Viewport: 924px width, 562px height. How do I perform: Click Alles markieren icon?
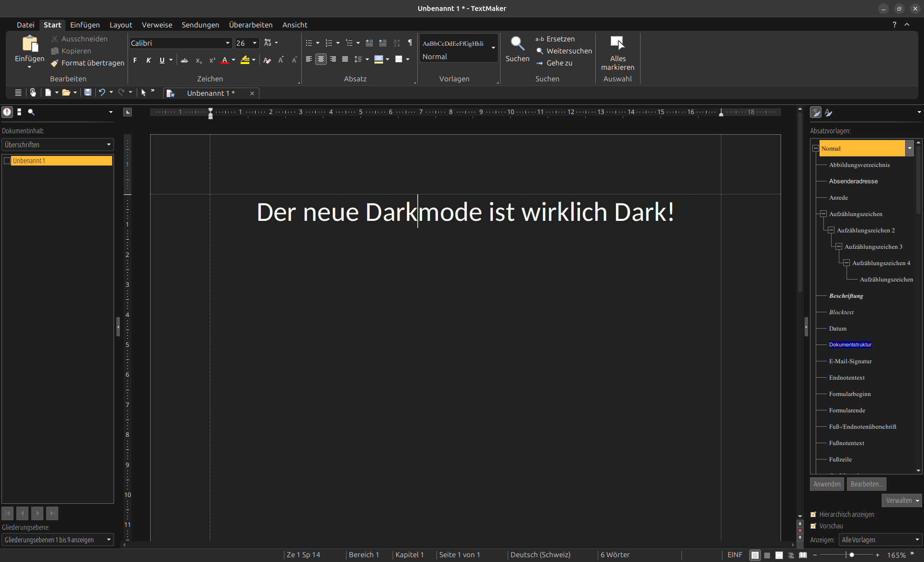click(x=617, y=43)
